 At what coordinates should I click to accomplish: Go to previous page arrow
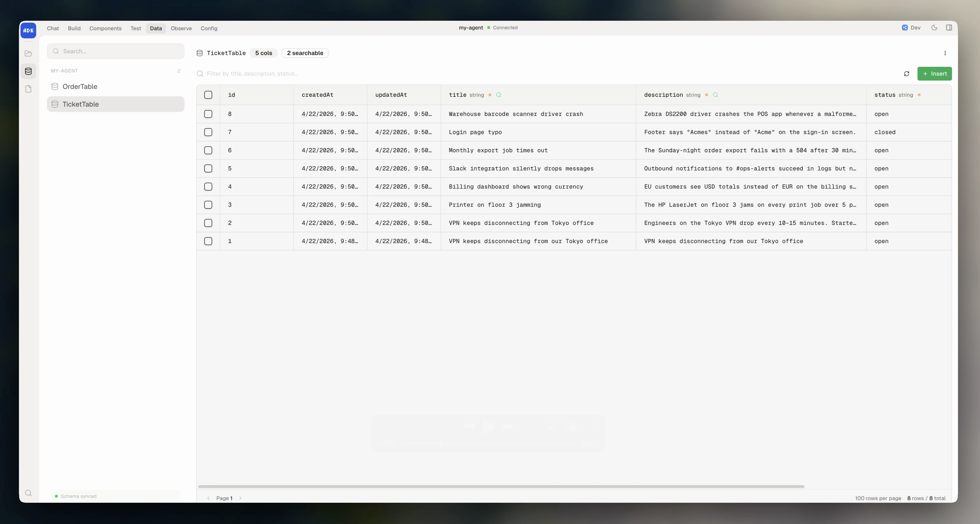(x=208, y=498)
